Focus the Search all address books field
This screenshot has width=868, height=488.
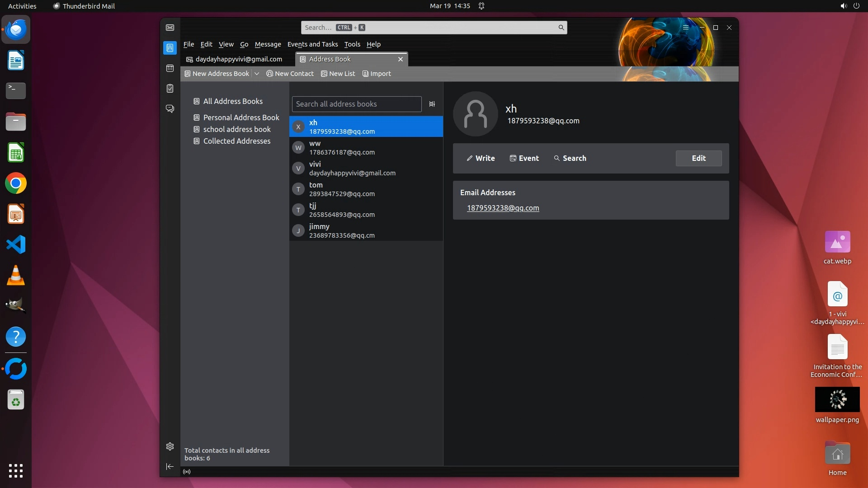tap(356, 104)
